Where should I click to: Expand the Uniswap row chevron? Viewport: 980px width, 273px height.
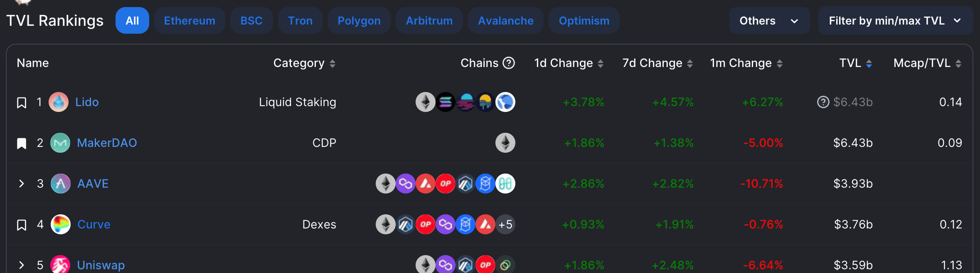22,265
